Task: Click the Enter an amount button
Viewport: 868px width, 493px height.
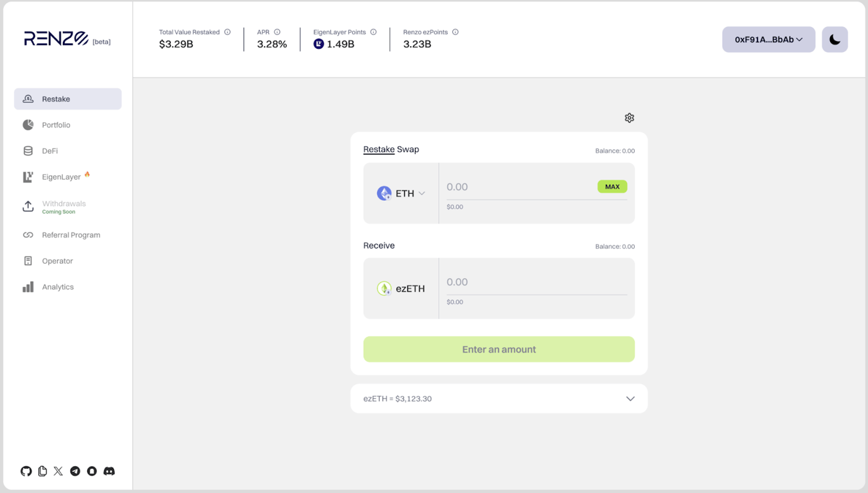Action: (x=499, y=349)
